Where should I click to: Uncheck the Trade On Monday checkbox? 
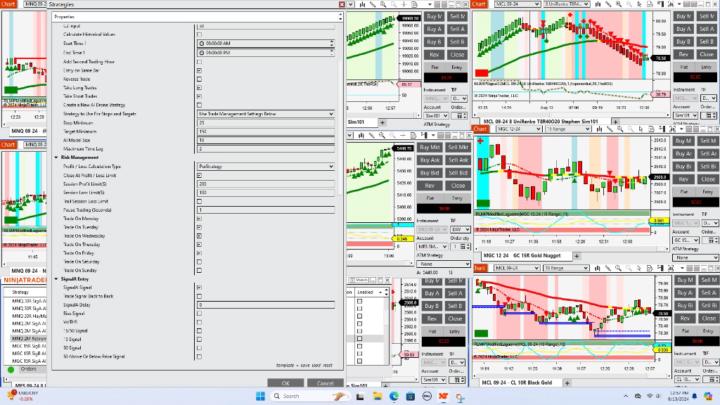199,219
